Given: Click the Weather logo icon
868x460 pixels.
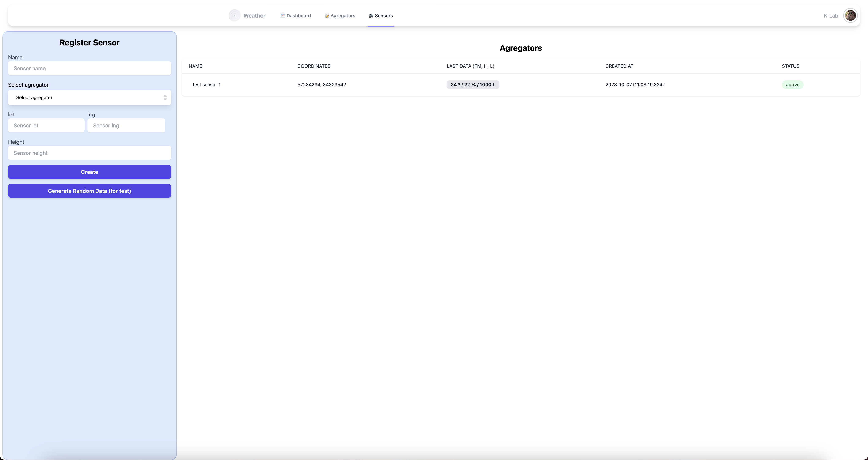Looking at the screenshot, I should pos(235,15).
